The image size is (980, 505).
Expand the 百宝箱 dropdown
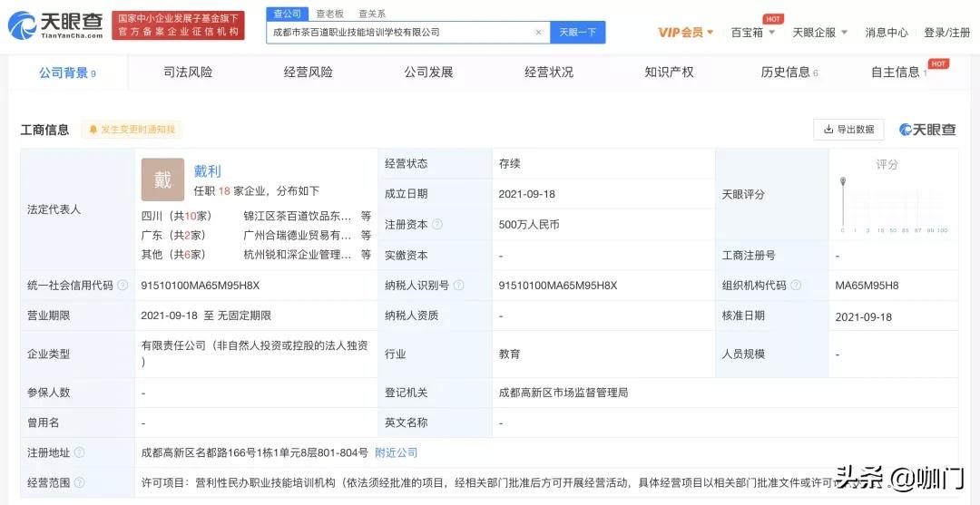click(x=753, y=33)
